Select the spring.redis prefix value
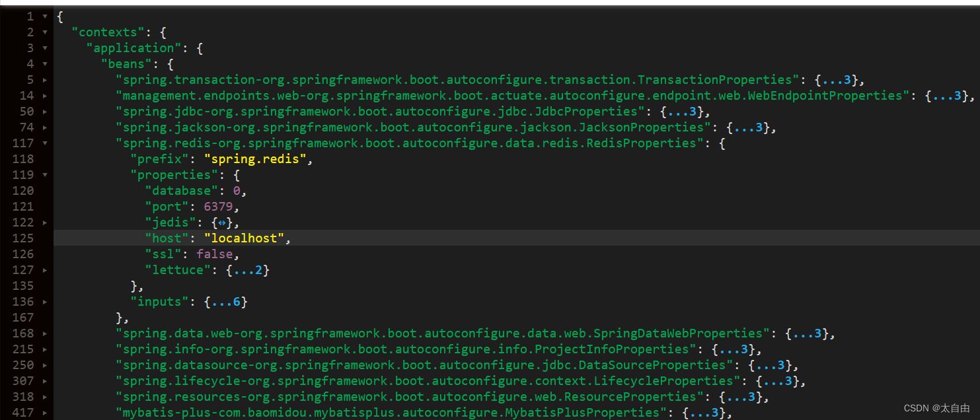The height and width of the screenshot is (420, 980). [255, 158]
